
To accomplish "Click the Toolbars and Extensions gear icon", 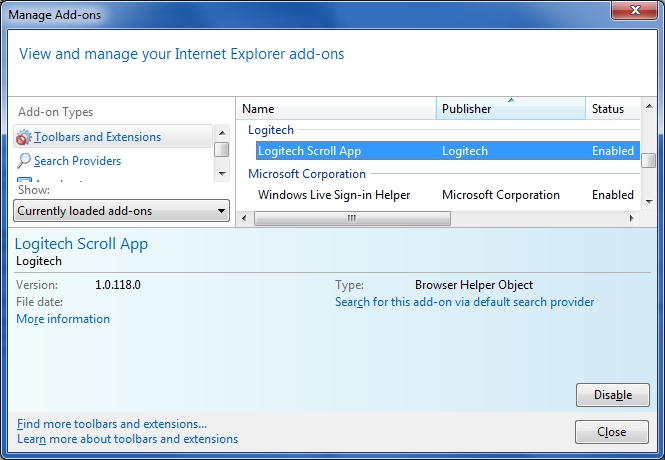I will 24,137.
